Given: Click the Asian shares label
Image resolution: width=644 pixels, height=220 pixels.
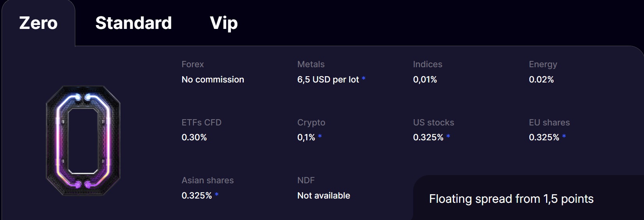Looking at the screenshot, I should tap(208, 180).
